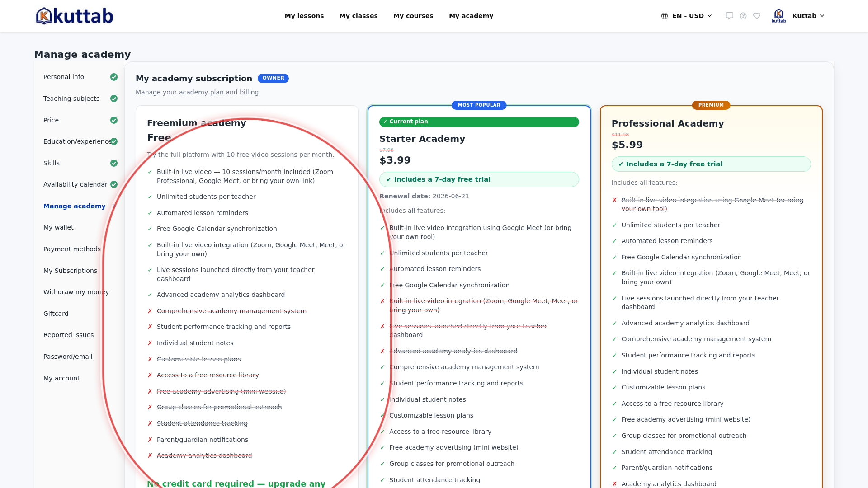This screenshot has width=868, height=488.
Task: View the Availability calendar
Action: tap(75, 184)
